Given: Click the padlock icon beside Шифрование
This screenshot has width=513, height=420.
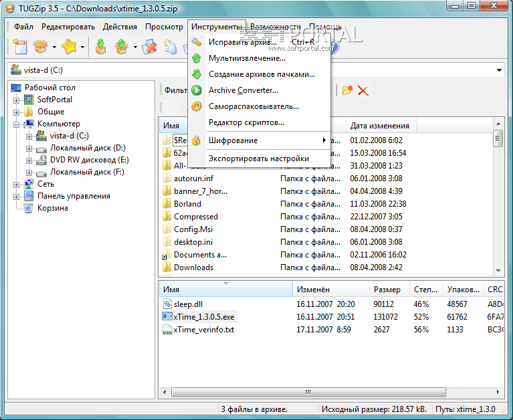Looking at the screenshot, I should [x=196, y=140].
